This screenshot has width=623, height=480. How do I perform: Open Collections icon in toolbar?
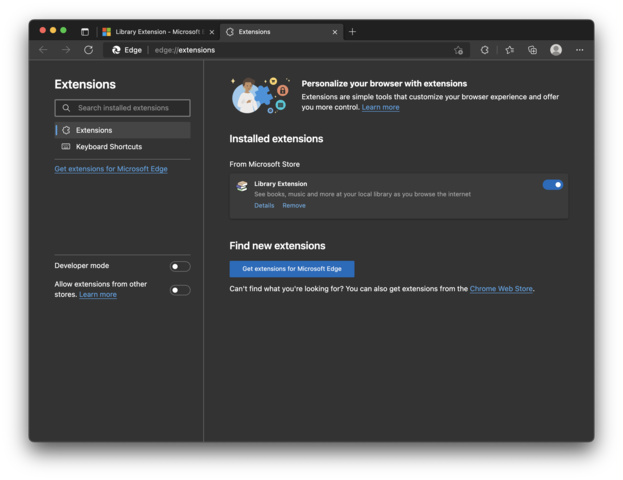pos(532,50)
